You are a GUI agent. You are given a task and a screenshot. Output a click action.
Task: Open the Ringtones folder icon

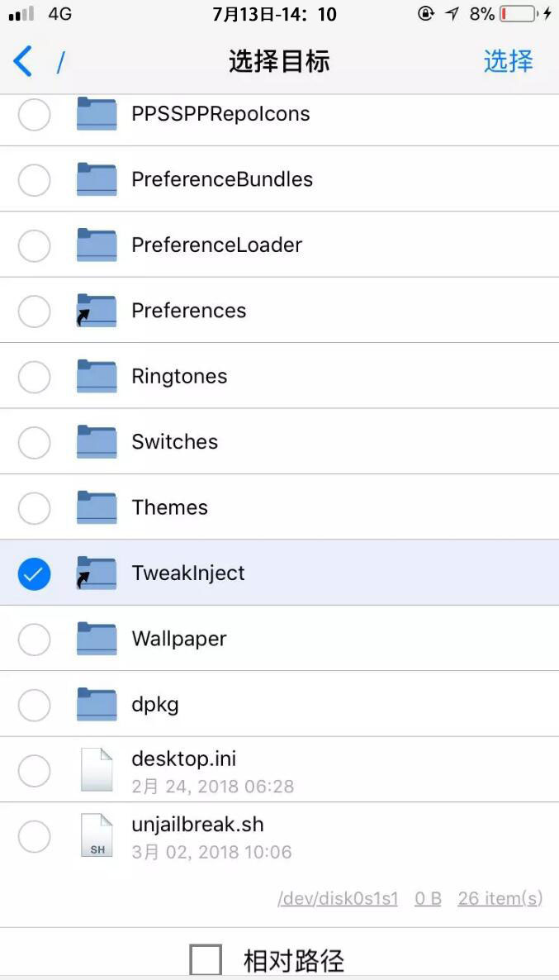click(x=96, y=376)
